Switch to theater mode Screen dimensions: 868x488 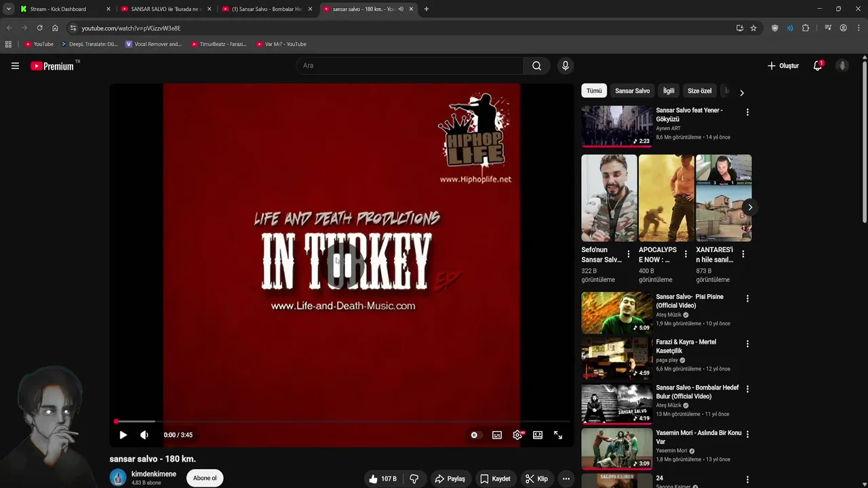coord(538,435)
